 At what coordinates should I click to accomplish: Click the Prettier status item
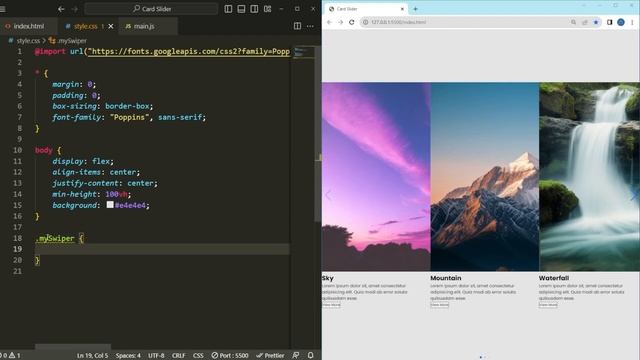(x=270, y=356)
